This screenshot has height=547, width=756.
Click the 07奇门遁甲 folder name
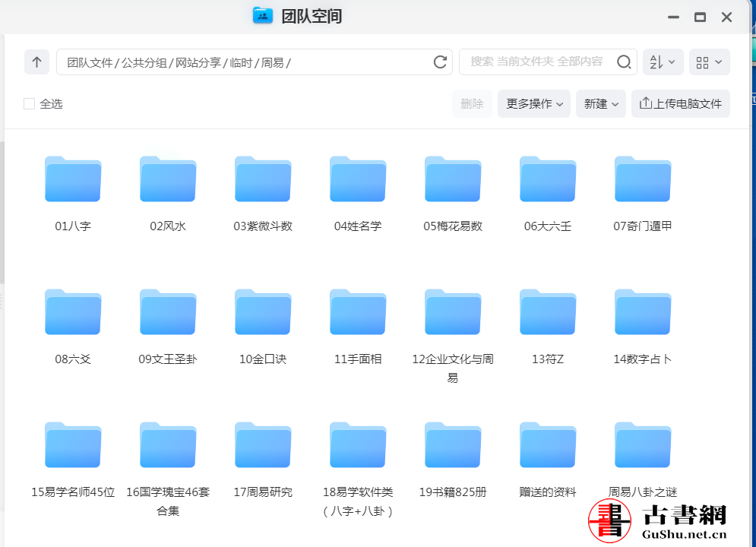tap(643, 226)
